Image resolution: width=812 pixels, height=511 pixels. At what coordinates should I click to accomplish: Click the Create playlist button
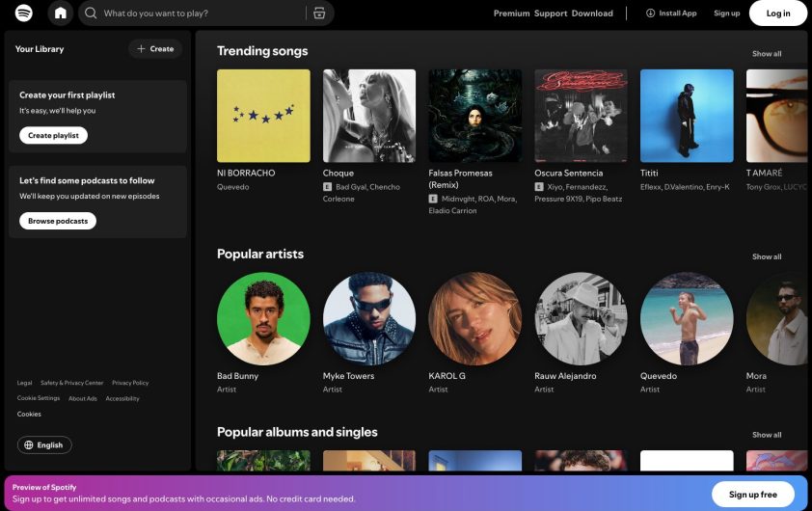pos(53,136)
